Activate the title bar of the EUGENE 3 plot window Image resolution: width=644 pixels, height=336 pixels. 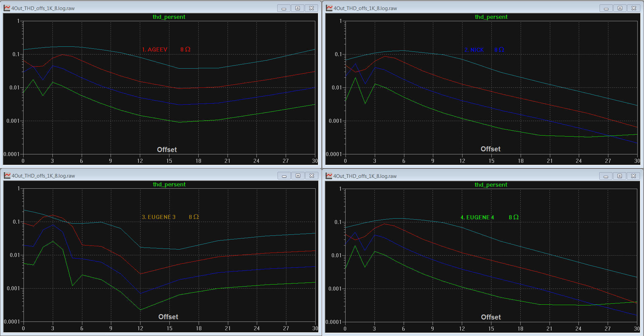tap(168, 176)
